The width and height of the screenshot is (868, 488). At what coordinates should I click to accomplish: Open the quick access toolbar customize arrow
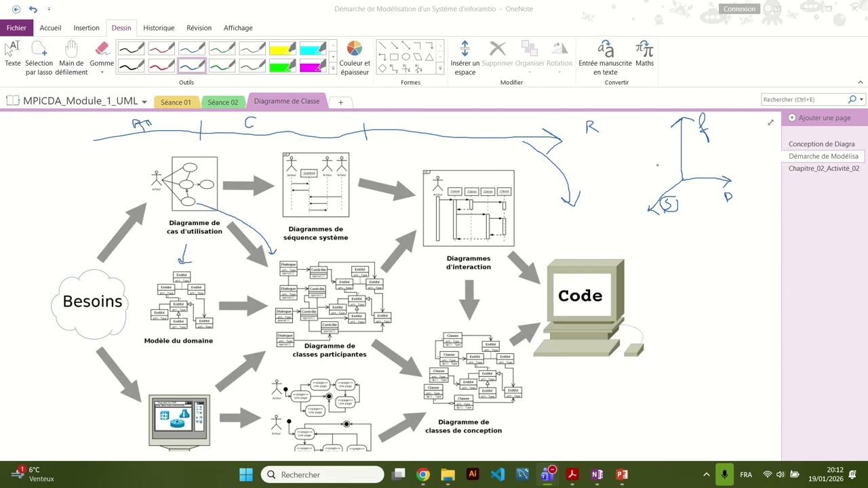coord(49,9)
